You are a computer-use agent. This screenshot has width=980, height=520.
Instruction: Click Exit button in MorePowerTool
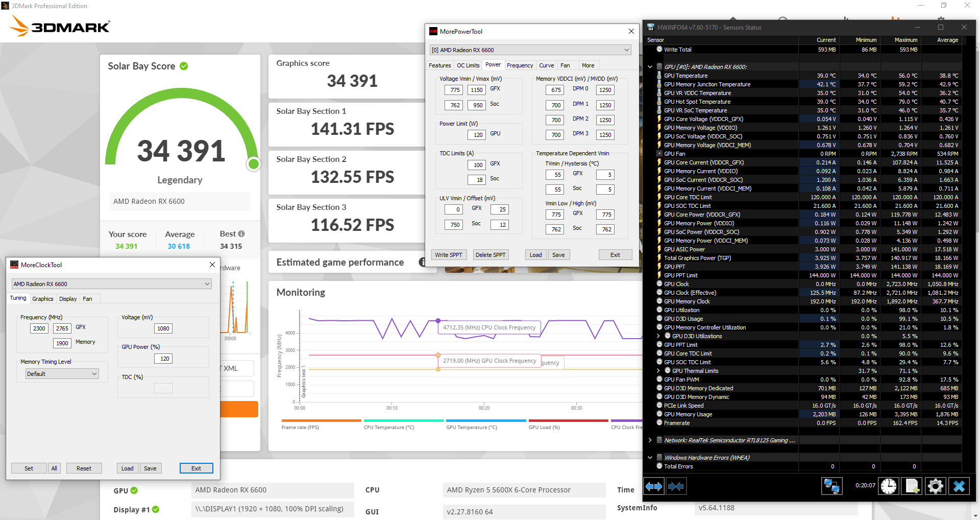click(615, 255)
